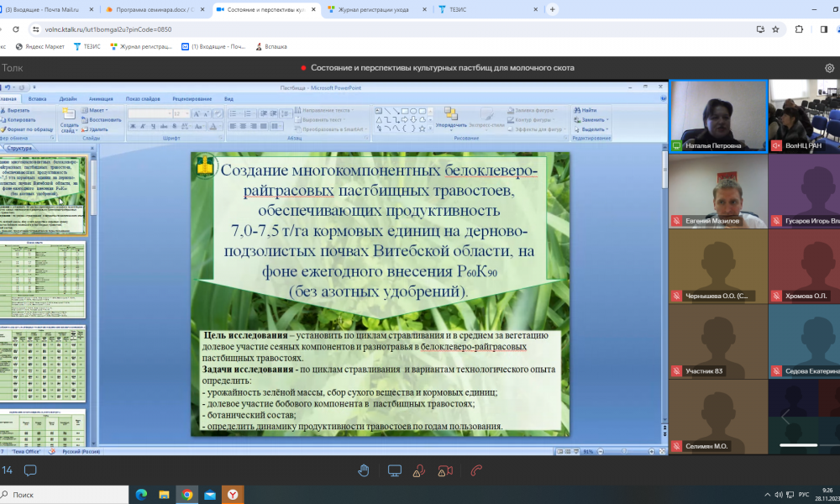Open conference settings gear icon
Image resolution: width=840 pixels, height=504 pixels.
pos(830,68)
